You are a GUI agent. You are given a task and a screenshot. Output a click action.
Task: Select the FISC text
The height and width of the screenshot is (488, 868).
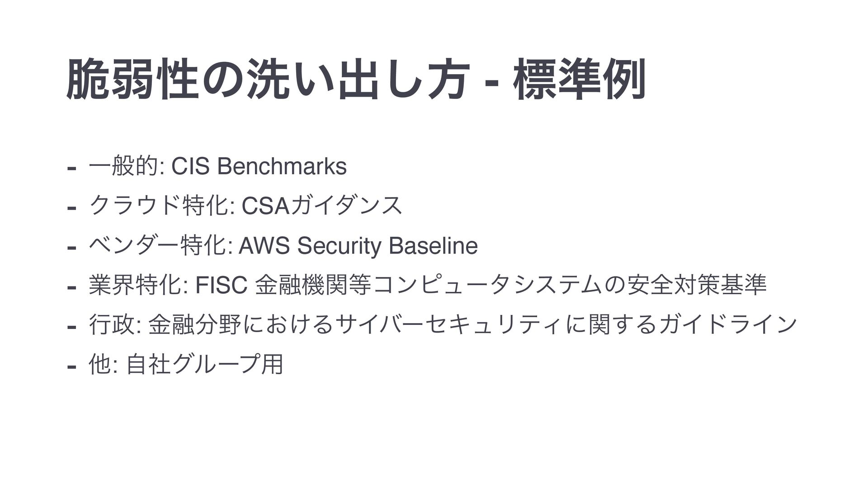pyautogui.click(x=220, y=285)
